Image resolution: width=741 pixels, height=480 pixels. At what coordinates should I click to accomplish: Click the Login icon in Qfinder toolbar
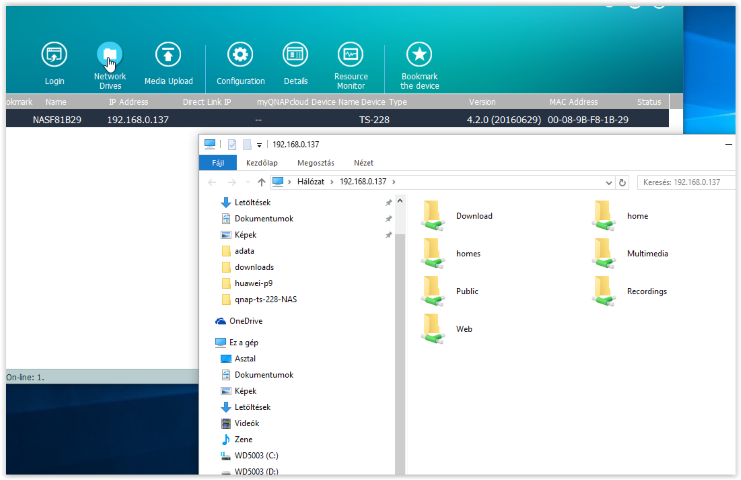[54, 55]
